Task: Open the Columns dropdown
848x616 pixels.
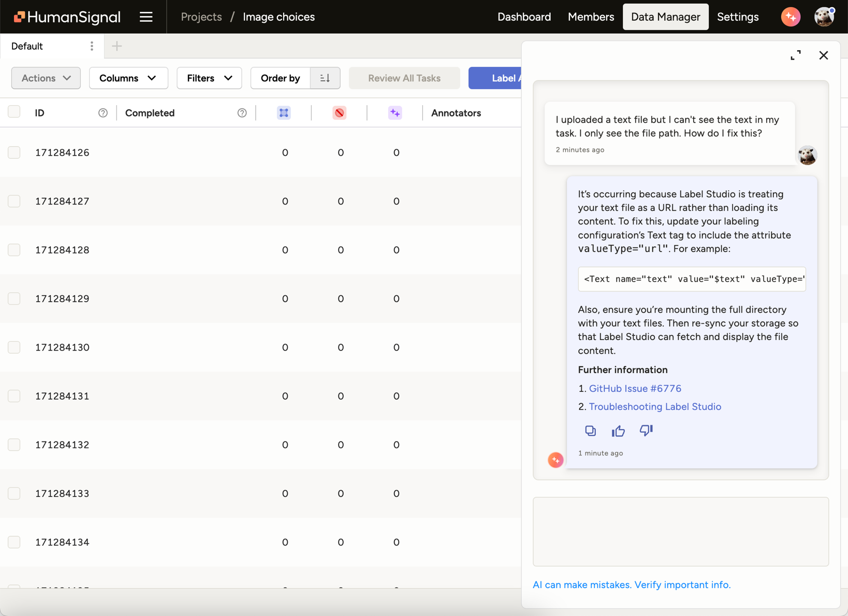Action: 128,78
